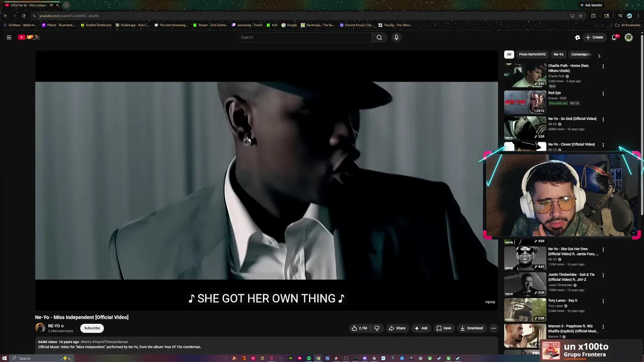Screen dimensions: 644x362
Task: Dislike the video with thumbs down
Action: [x=377, y=328]
